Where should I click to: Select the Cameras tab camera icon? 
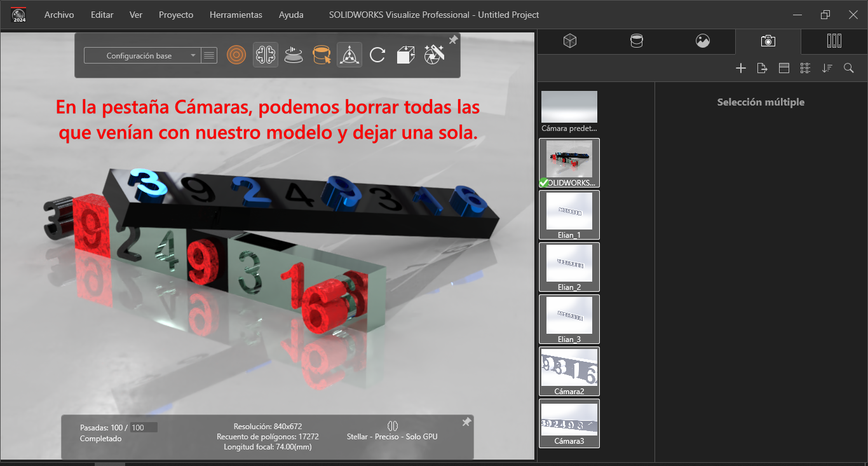coord(768,41)
